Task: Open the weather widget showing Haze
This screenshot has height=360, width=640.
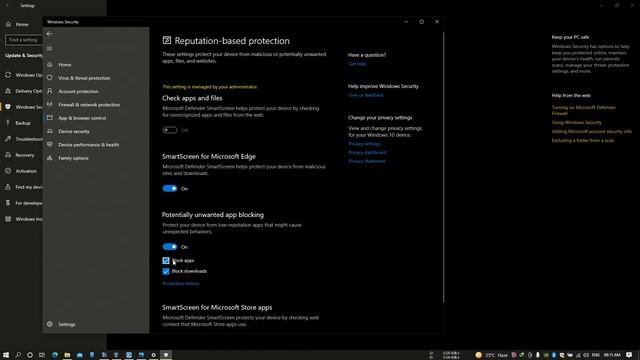Action: 491,355
